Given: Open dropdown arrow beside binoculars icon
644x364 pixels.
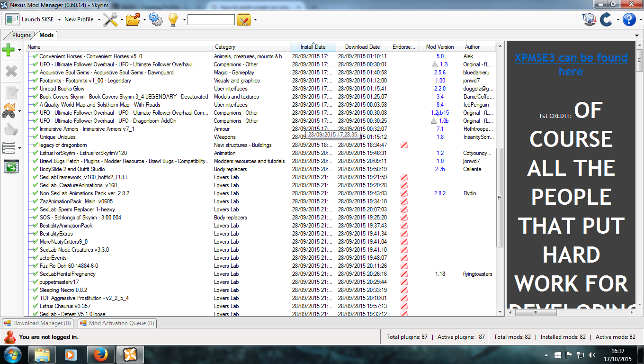Looking at the screenshot, I should click(x=19, y=111).
